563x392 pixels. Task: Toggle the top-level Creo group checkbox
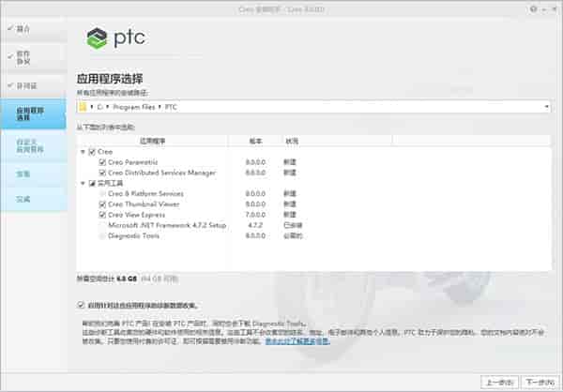(x=92, y=152)
